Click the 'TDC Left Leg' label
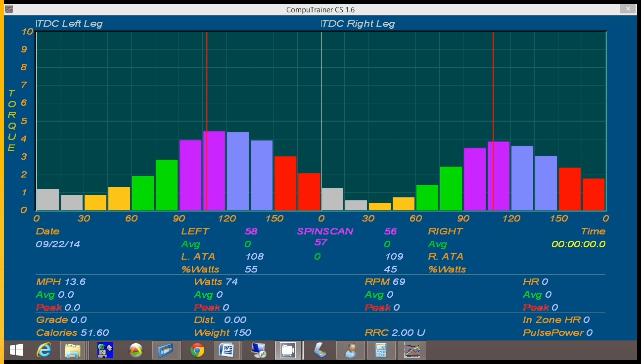Image resolution: width=641 pixels, height=364 pixels. pyautogui.click(x=70, y=24)
